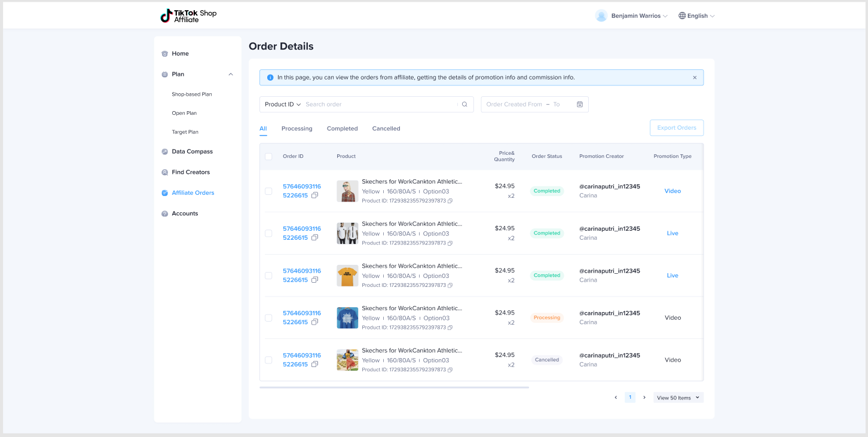868x437 pixels.
Task: Click the Accounts sidebar icon
Action: coord(165,213)
